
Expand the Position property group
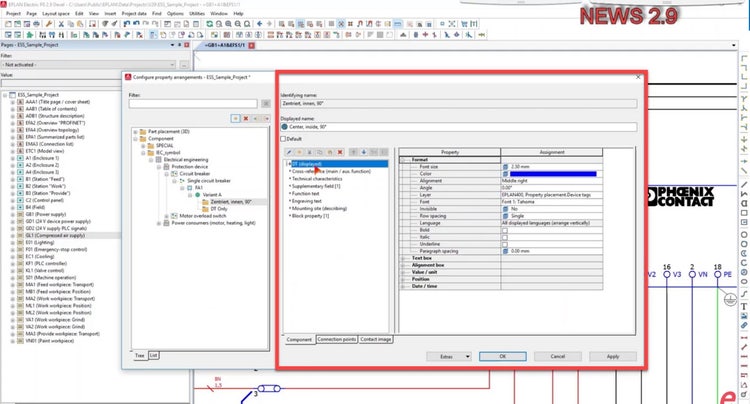coord(403,279)
